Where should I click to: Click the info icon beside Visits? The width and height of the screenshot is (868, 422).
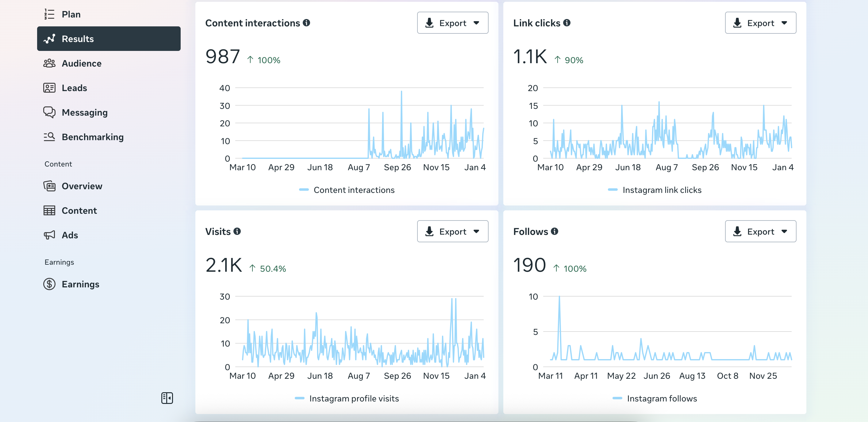(237, 231)
